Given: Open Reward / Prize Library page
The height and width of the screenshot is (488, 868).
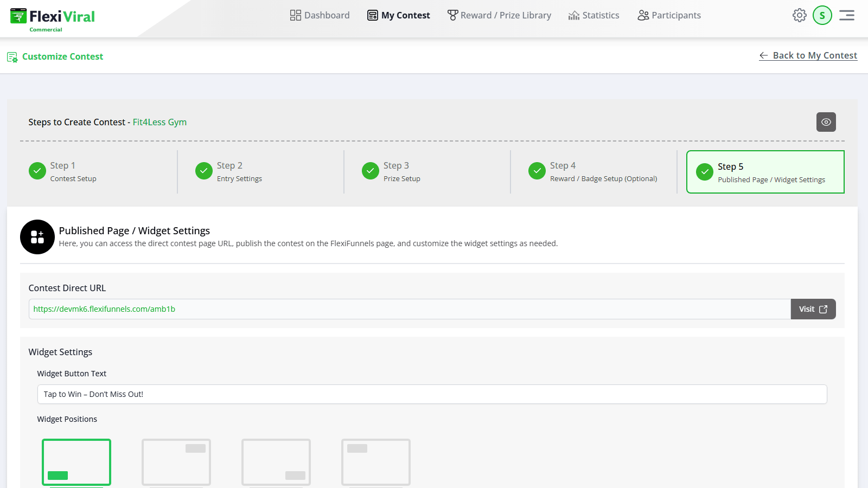Looking at the screenshot, I should (499, 15).
